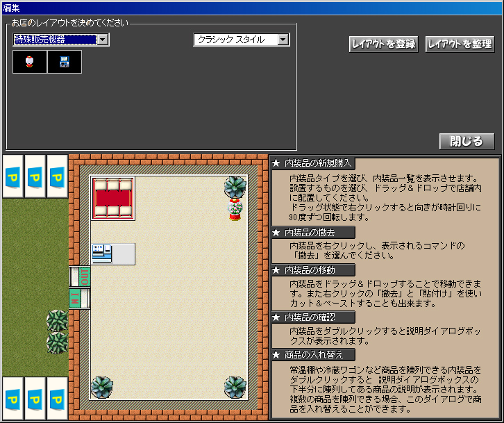The height and width of the screenshot is (423, 504).
Task: Click the IN door at store entrance
Action: click(79, 299)
